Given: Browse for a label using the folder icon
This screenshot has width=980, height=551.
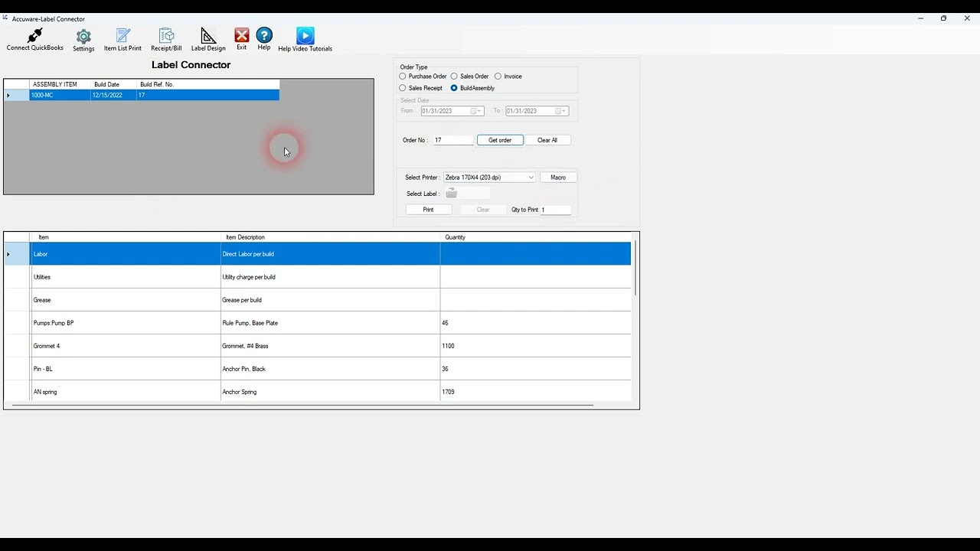Looking at the screenshot, I should [x=451, y=194].
